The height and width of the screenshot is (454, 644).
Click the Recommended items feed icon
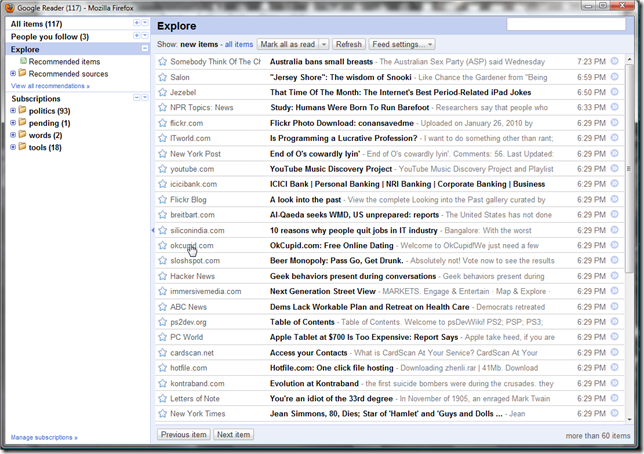[x=23, y=61]
